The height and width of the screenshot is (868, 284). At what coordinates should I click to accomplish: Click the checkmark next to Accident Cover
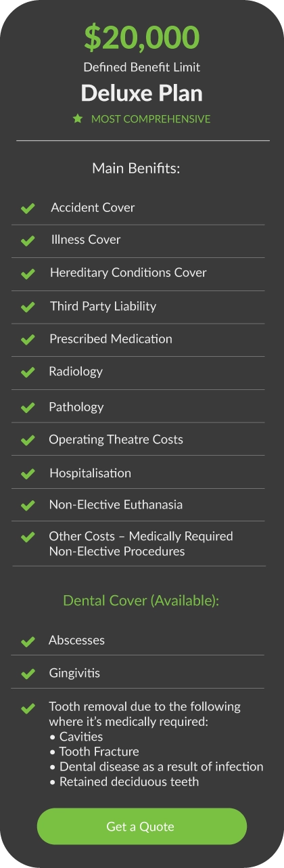(28, 208)
